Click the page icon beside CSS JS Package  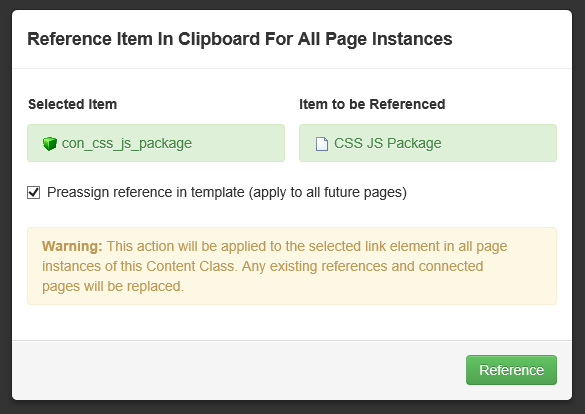point(322,144)
